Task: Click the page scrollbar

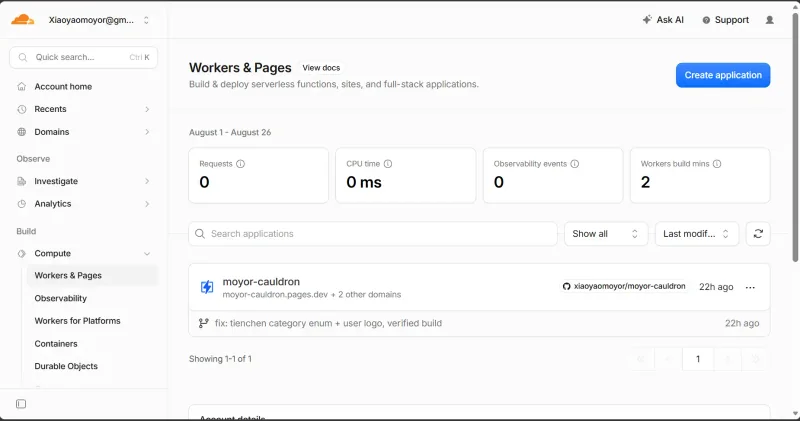Action: click(795, 138)
